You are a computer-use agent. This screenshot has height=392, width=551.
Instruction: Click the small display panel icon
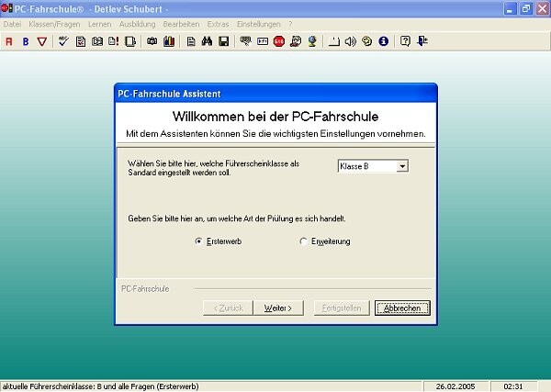(263, 41)
